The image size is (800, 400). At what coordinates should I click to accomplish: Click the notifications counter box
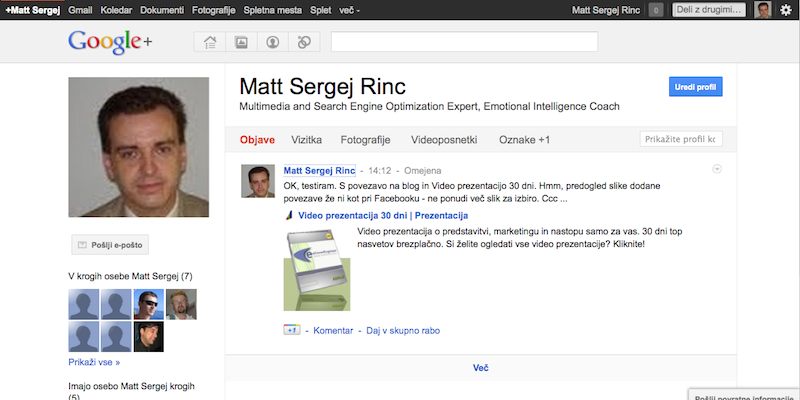pos(656,10)
